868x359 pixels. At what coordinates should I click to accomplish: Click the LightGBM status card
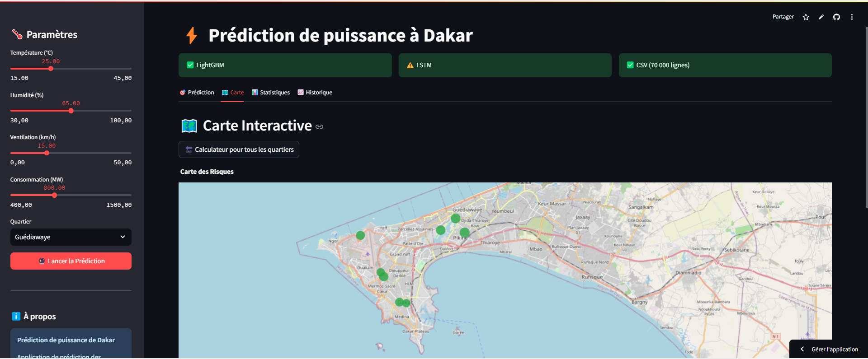(285, 65)
